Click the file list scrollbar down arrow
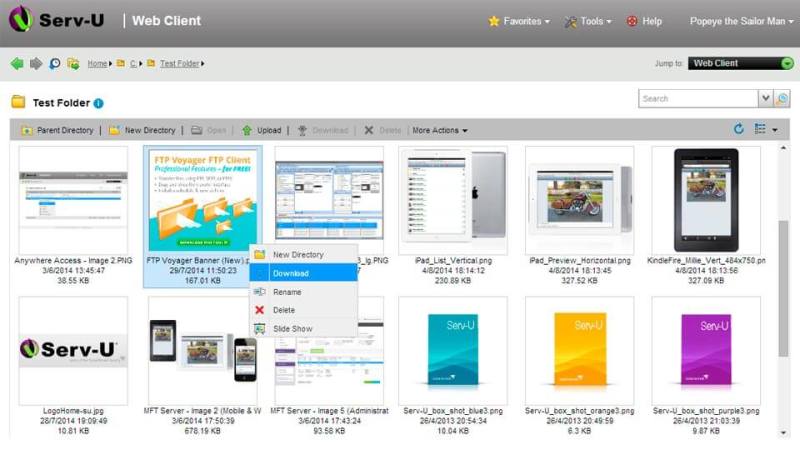Screen dimensions: 800x450 tap(783, 433)
